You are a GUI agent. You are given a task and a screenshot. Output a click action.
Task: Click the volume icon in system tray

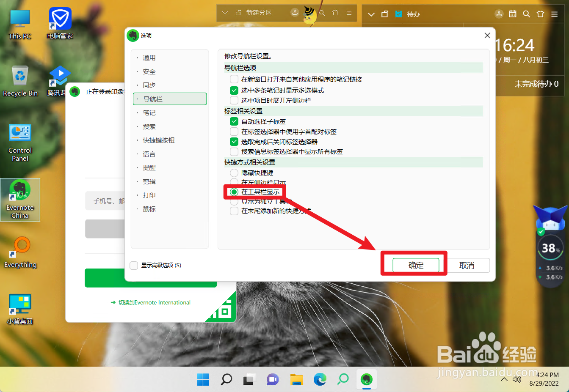[517, 379]
